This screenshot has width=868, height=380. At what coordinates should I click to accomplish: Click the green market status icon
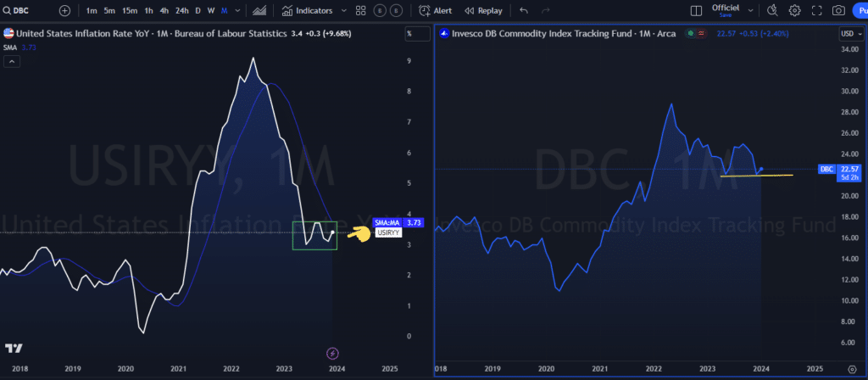(x=690, y=33)
